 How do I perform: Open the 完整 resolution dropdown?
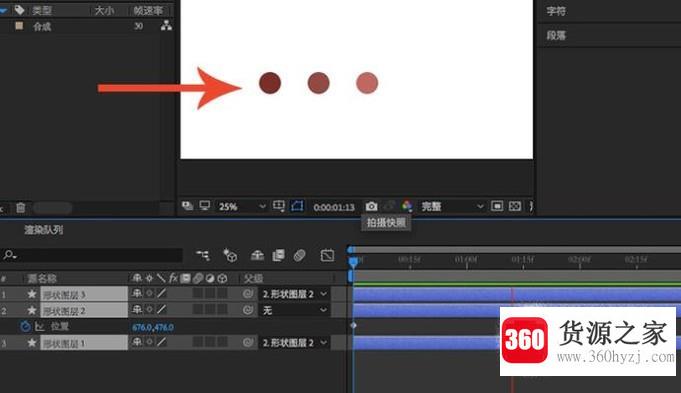point(452,206)
